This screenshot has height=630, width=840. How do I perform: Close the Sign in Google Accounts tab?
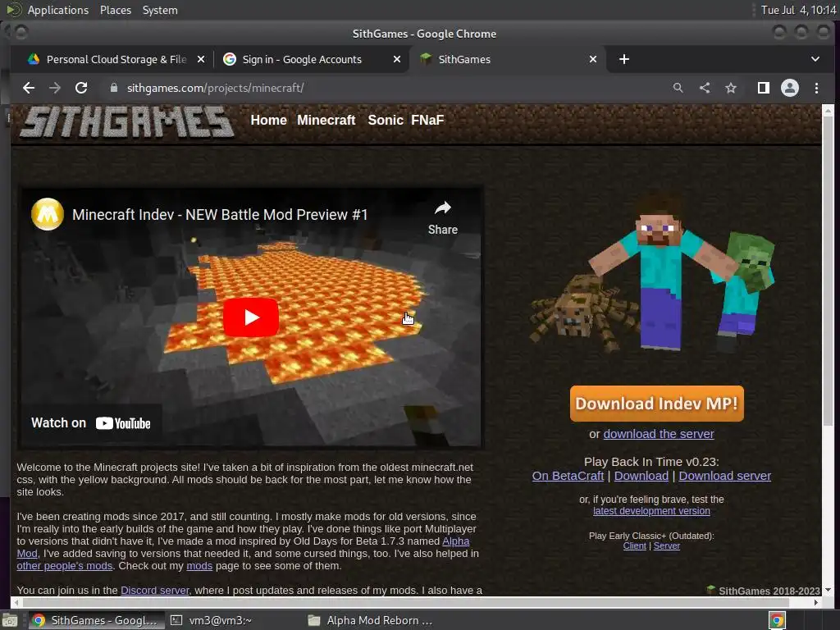[397, 59]
